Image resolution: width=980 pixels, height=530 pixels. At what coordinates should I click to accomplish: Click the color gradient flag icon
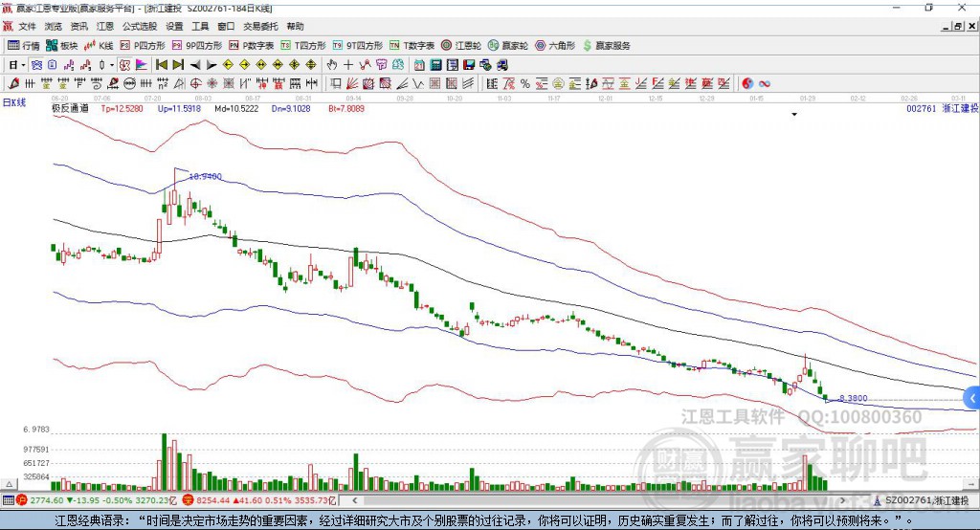click(x=142, y=65)
